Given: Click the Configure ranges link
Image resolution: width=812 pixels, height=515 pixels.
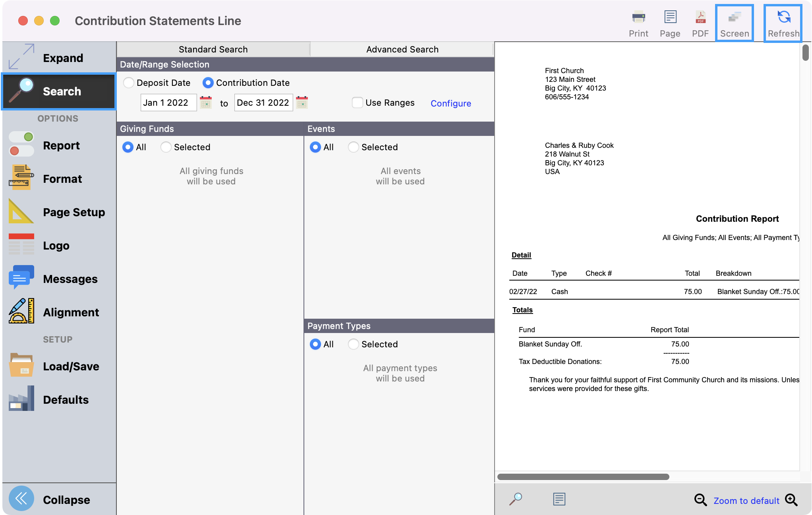Looking at the screenshot, I should (x=450, y=103).
